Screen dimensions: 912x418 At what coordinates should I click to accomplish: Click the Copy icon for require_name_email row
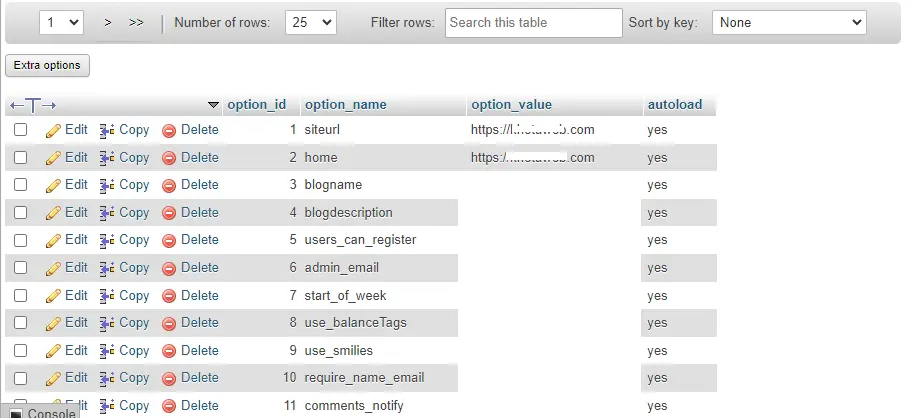pyautogui.click(x=108, y=378)
